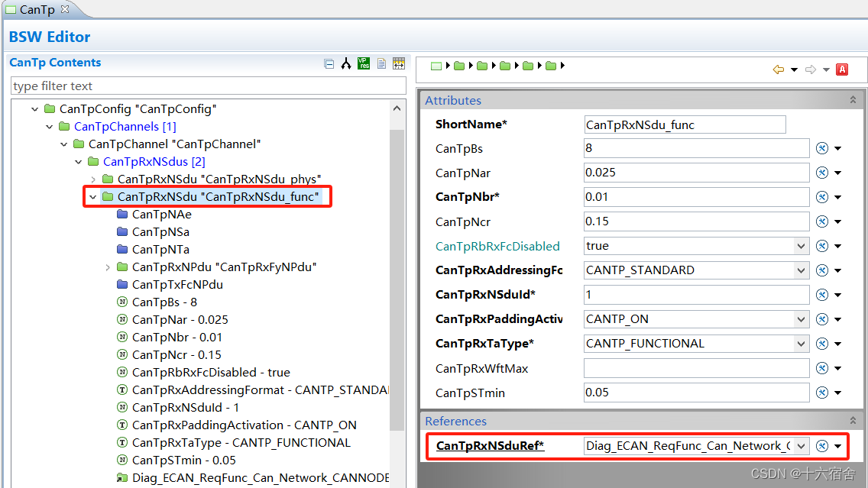Click the grey forward navigation arrow
This screenshot has height=488, width=868.
[x=811, y=69]
